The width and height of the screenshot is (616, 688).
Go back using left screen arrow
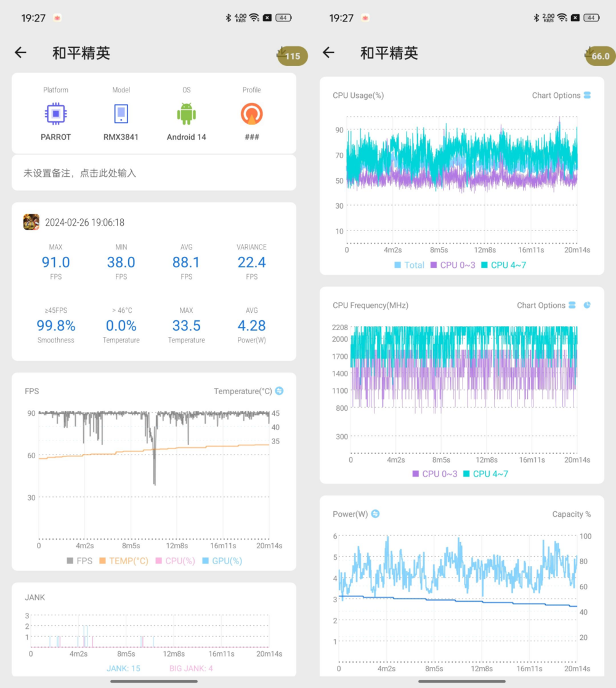[20, 52]
